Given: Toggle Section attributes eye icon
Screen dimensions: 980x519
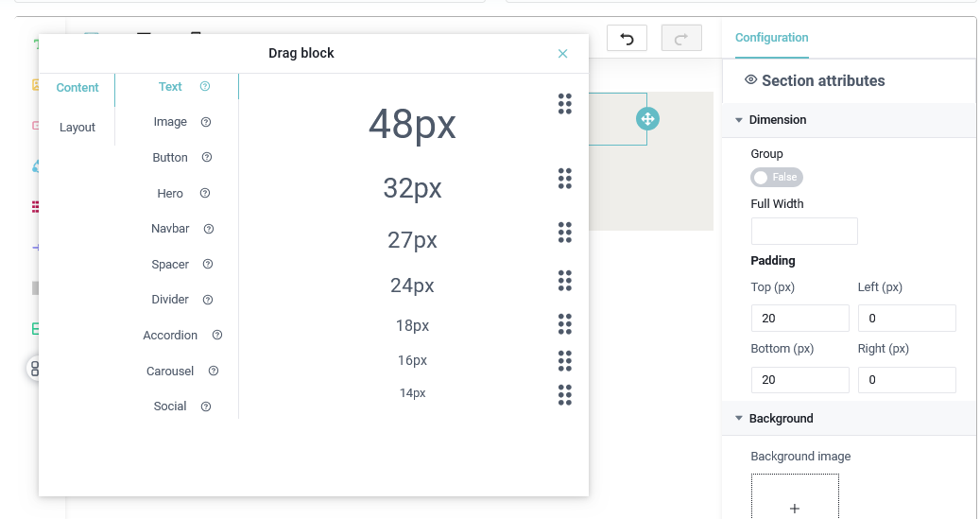Looking at the screenshot, I should pyautogui.click(x=751, y=80).
